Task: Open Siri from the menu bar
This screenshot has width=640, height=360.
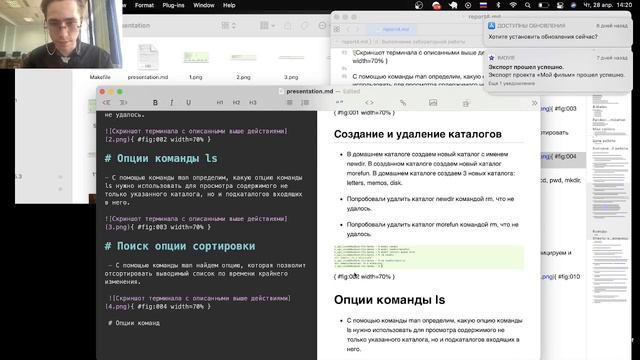Action: click(x=573, y=5)
